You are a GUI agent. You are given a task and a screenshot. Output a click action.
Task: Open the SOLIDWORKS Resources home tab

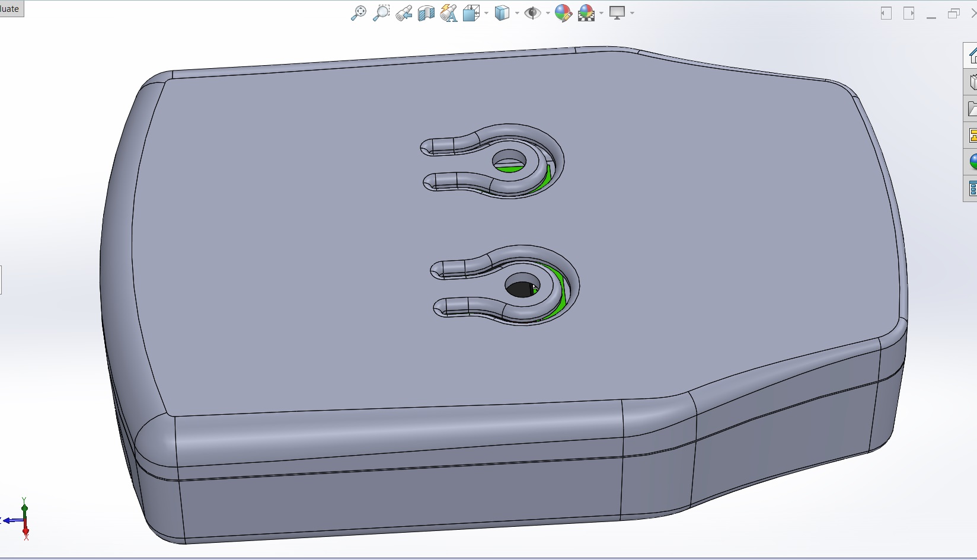pos(971,55)
